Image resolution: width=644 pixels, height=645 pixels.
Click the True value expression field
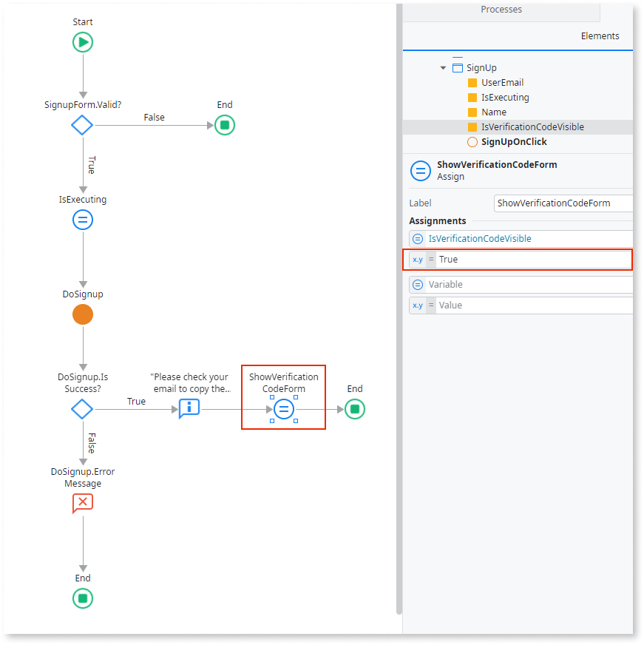(532, 260)
